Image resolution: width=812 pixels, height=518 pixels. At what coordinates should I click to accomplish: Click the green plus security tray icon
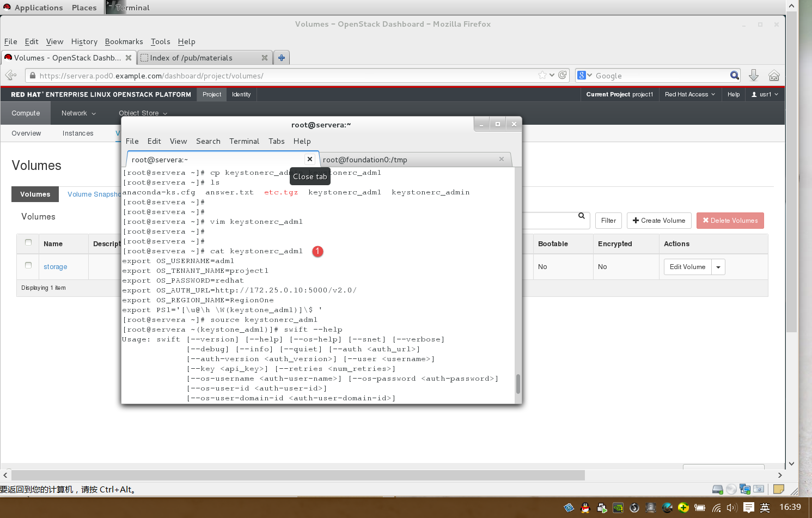(683, 508)
